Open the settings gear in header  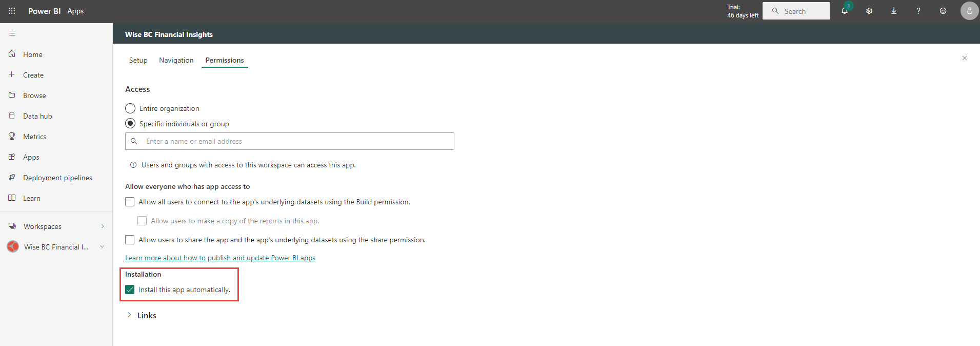click(x=869, y=11)
